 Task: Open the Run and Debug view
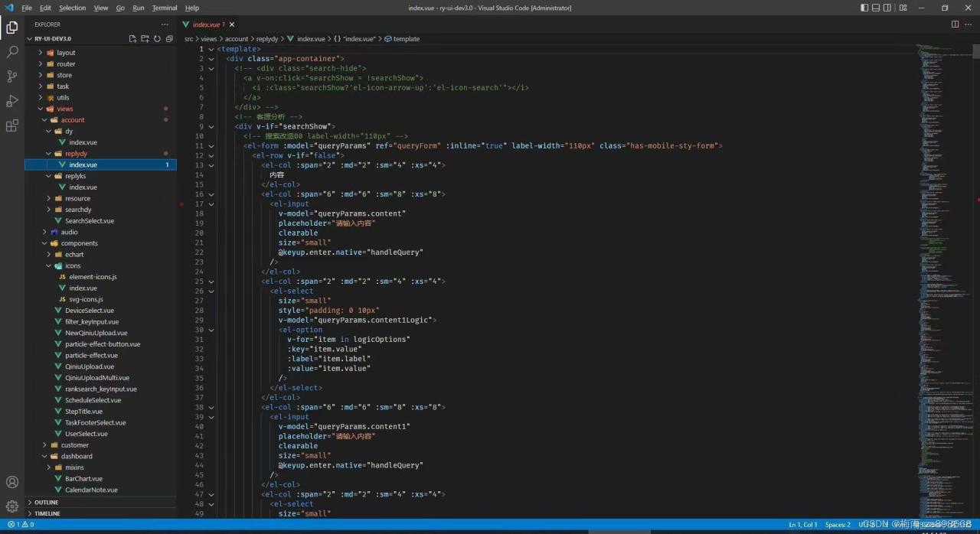point(12,101)
